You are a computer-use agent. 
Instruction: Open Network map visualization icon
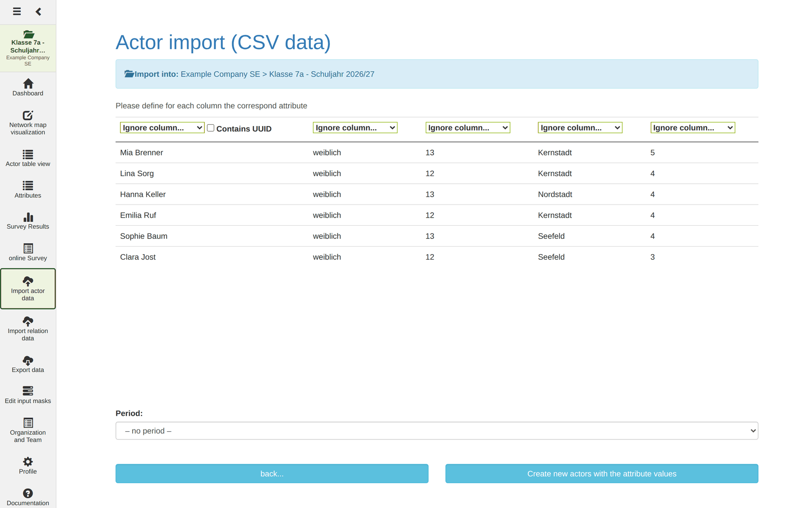pyautogui.click(x=28, y=115)
